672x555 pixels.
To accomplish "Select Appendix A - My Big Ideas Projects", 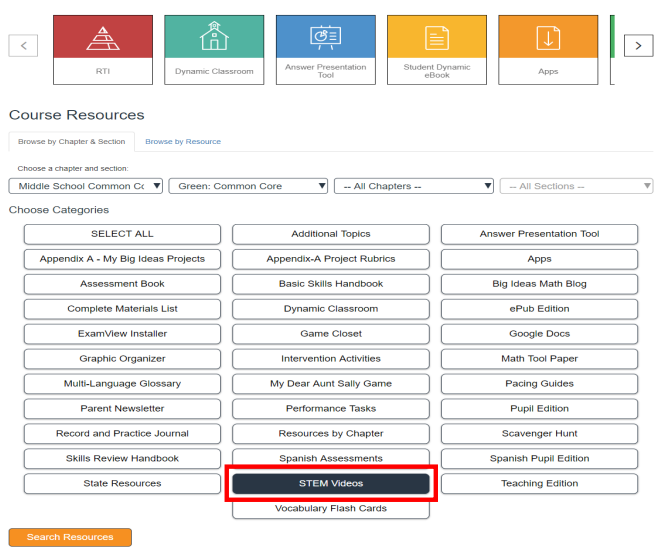I will (123, 259).
